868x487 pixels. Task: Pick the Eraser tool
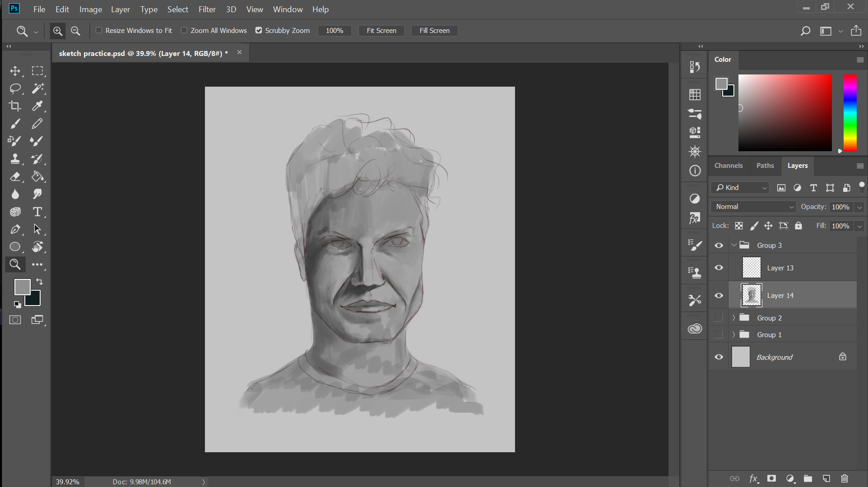[x=15, y=176]
